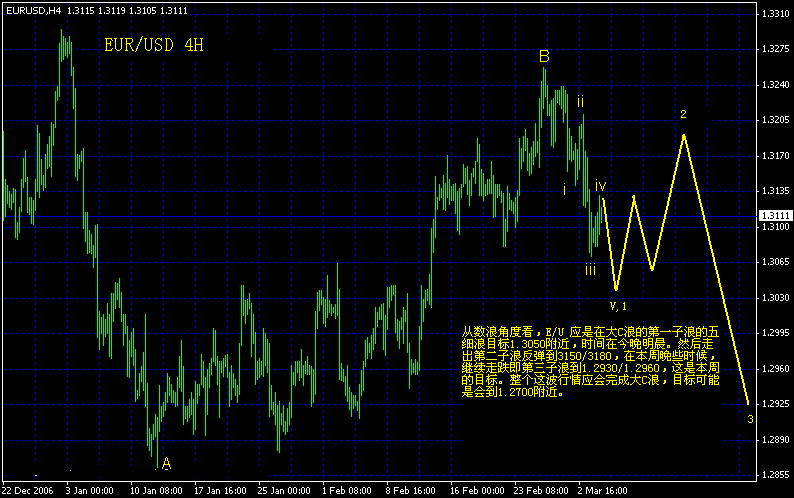Select the yellow Chinese analysis text block

(590, 362)
